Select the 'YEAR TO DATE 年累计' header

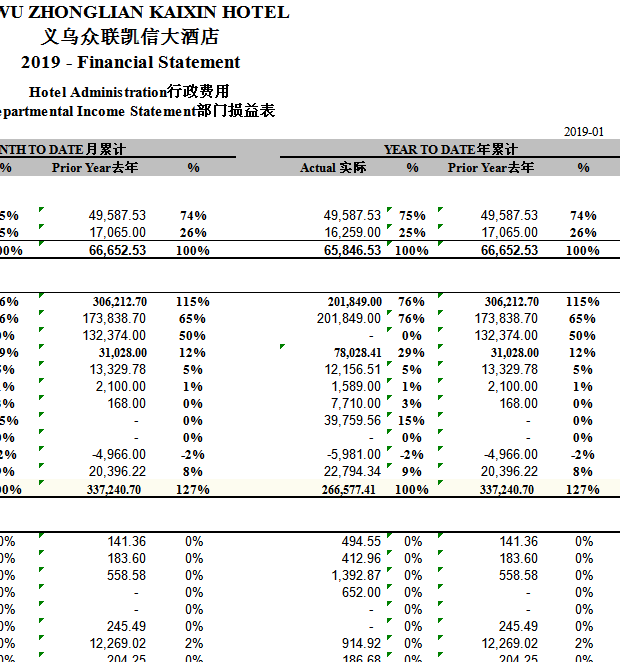coord(450,149)
